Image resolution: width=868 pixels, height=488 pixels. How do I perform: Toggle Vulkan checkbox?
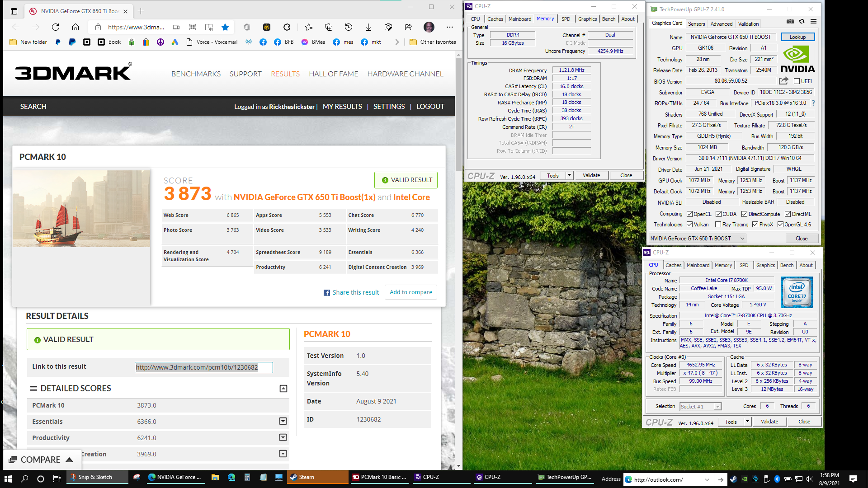pos(689,225)
